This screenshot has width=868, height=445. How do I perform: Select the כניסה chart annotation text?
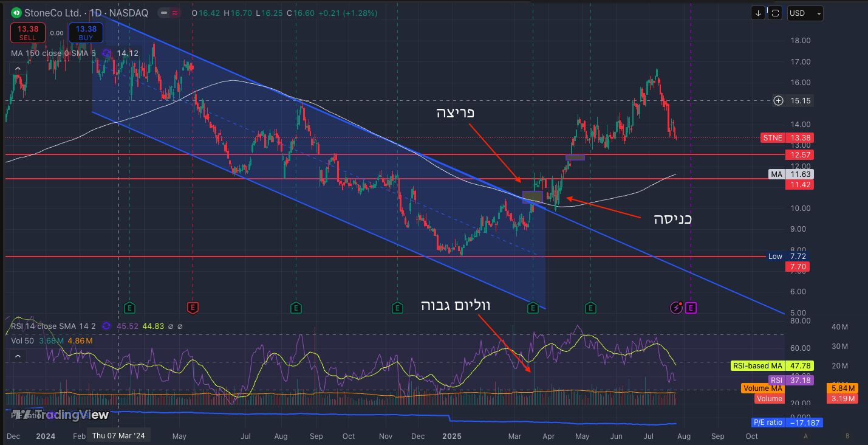[672, 219]
